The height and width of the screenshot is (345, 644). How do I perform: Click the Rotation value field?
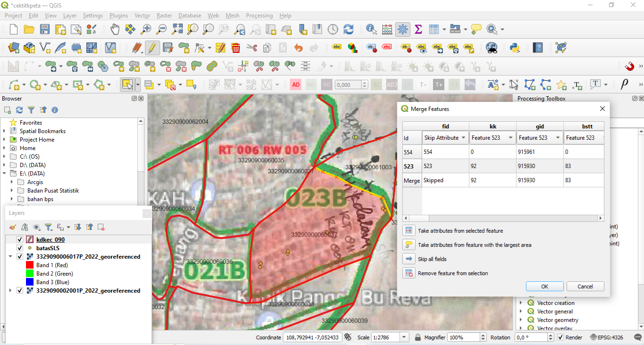click(x=531, y=337)
